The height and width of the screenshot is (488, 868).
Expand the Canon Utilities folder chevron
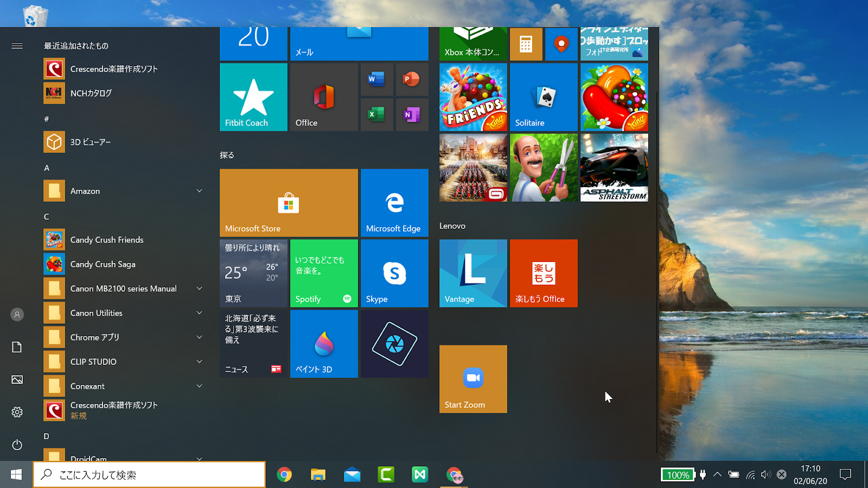tap(199, 313)
